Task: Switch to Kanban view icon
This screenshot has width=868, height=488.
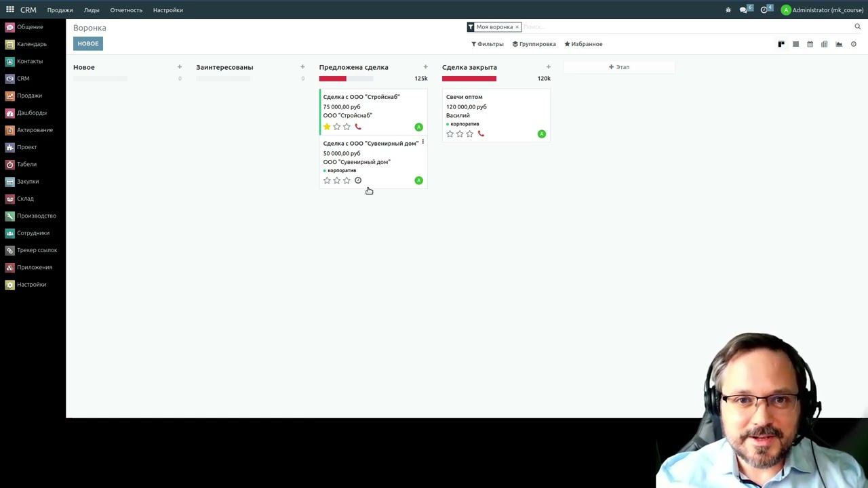Action: click(781, 44)
